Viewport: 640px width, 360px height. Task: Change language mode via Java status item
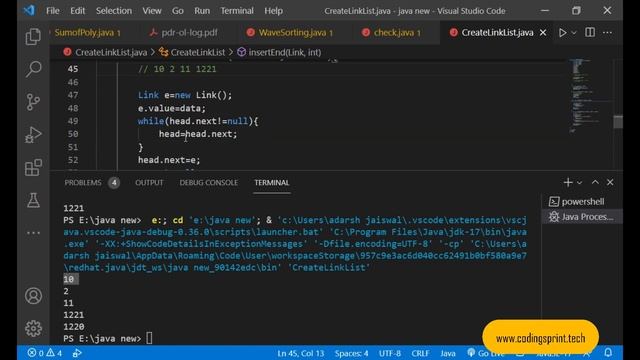pos(448,353)
